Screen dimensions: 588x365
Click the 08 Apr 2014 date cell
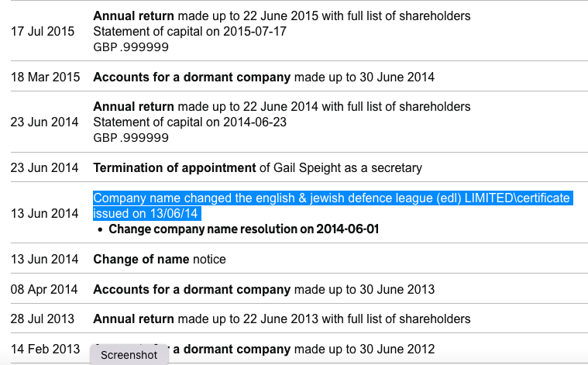click(44, 290)
